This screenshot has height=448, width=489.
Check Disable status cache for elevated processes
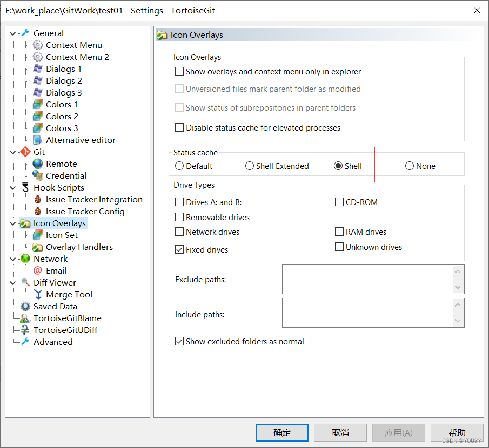pyautogui.click(x=179, y=127)
